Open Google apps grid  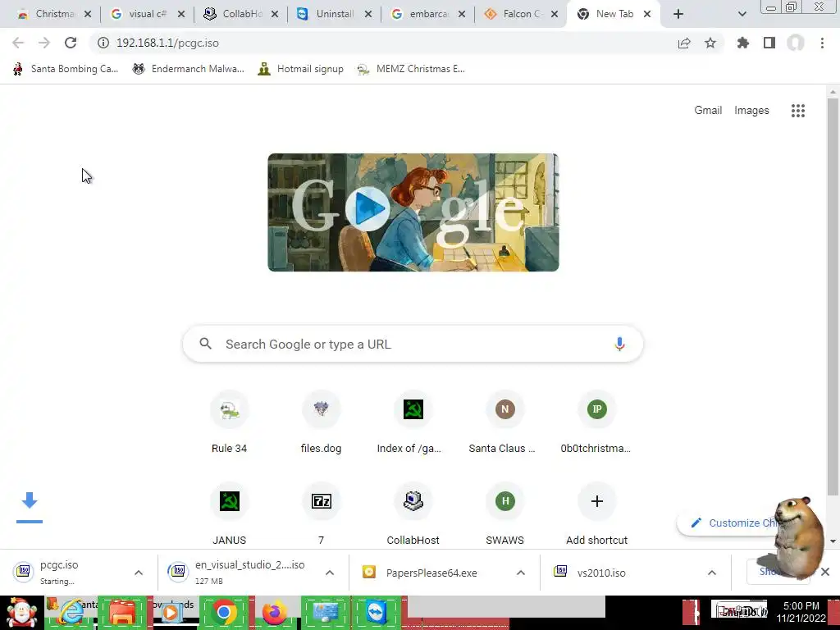[797, 111]
